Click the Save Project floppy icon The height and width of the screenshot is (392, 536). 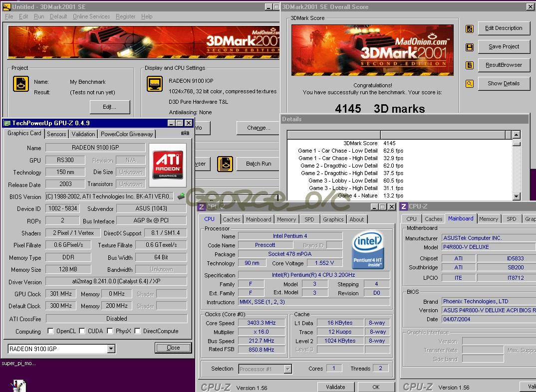click(x=470, y=47)
